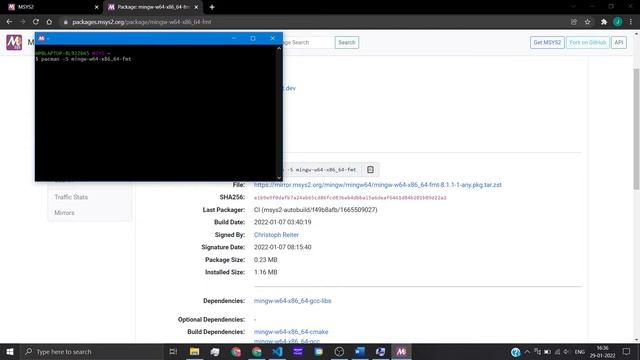Open Microsoft Word from taskbar
Screen dimensions: 640x360
(360, 351)
